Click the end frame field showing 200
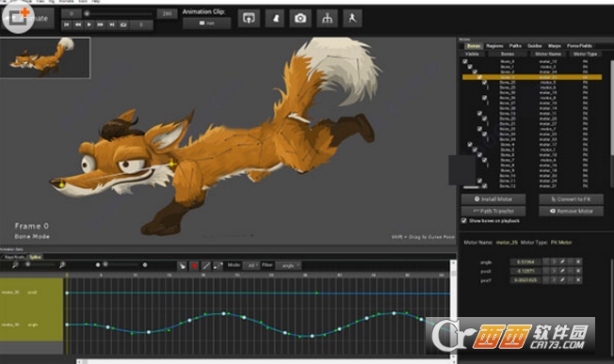The height and width of the screenshot is (364, 614). click(167, 14)
